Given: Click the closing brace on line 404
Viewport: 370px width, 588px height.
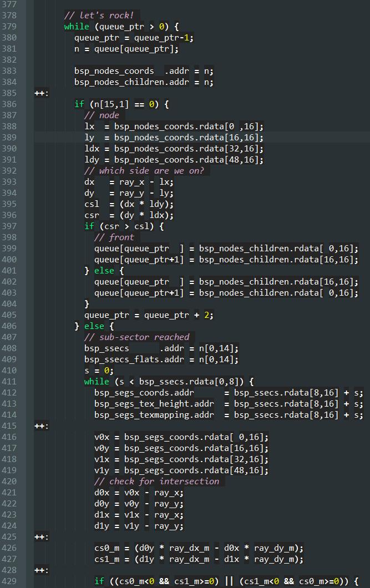Looking at the screenshot, I should coord(87,304).
